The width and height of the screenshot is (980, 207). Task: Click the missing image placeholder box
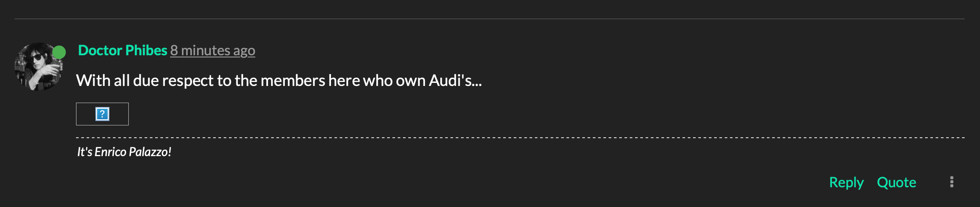point(102,114)
